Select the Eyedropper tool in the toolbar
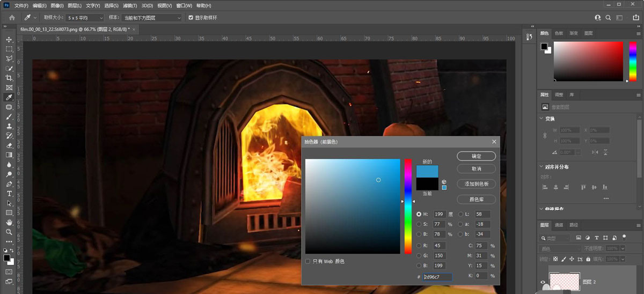 click(9, 97)
